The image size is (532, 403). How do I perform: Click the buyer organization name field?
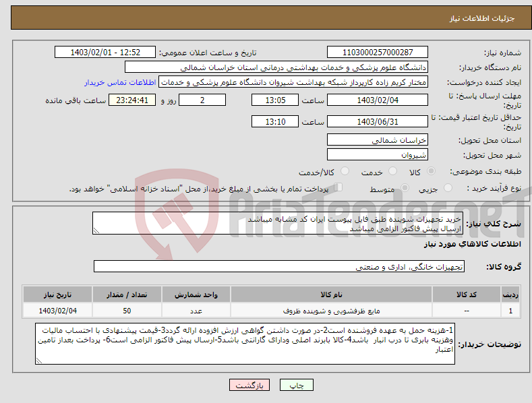pos(276,67)
